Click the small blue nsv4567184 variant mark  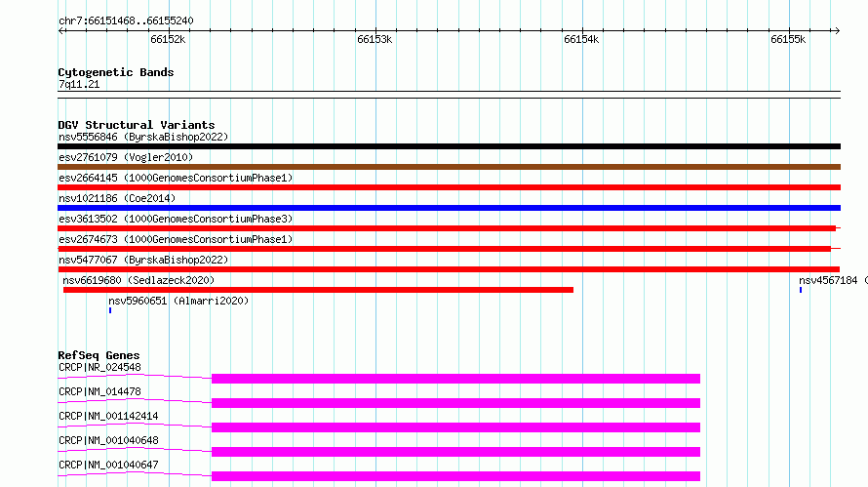[x=801, y=290]
